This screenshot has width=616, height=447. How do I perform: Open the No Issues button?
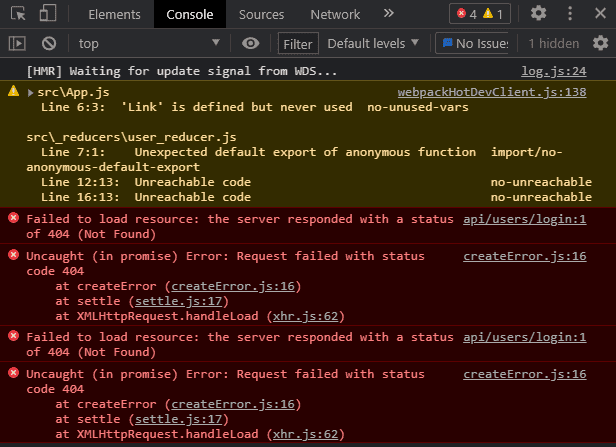(x=474, y=43)
